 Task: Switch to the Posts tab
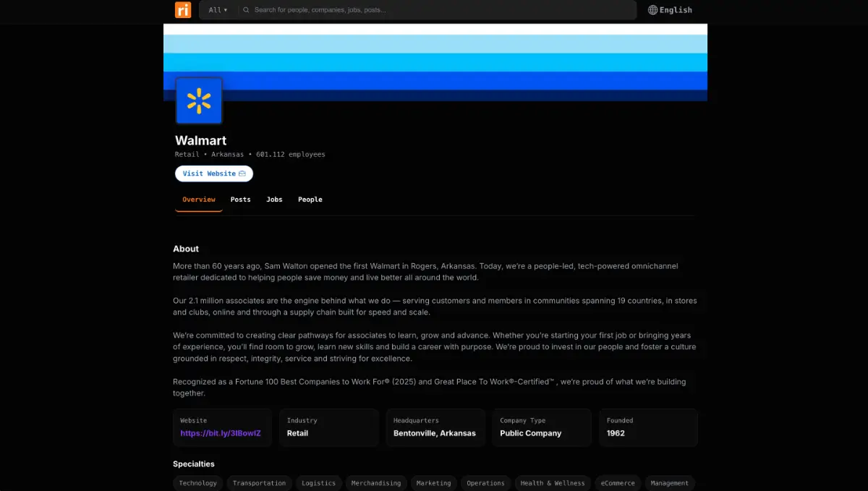coord(240,200)
